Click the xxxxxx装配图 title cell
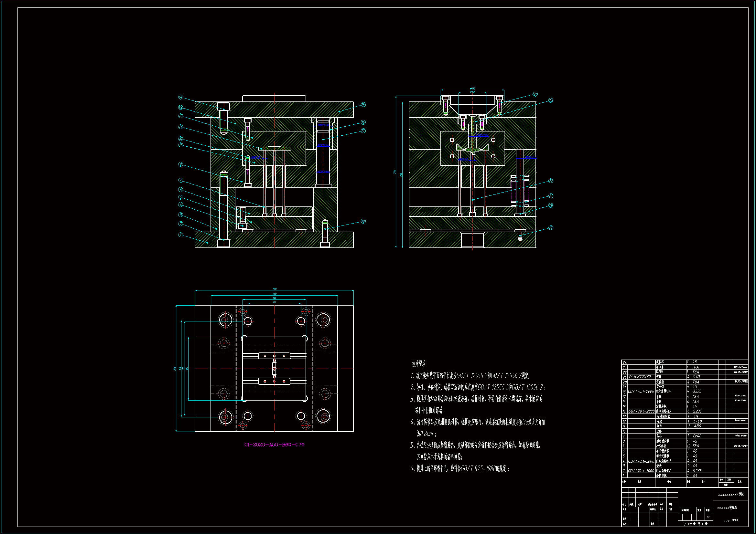The image size is (756, 534). tap(727, 508)
